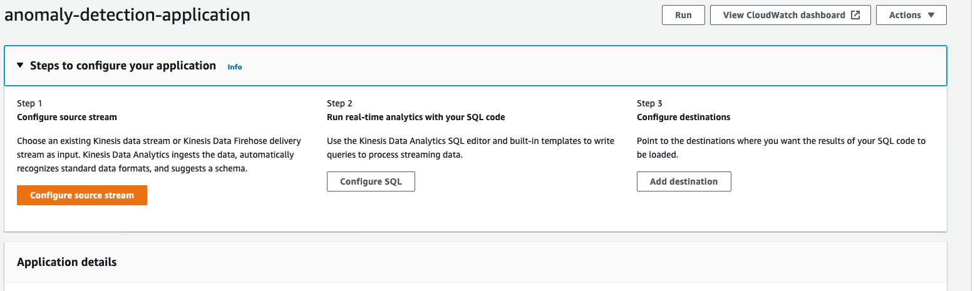Click the Kinesis Data Firehose description paragraph
Viewport: 980px width, 291px height.
159,155
